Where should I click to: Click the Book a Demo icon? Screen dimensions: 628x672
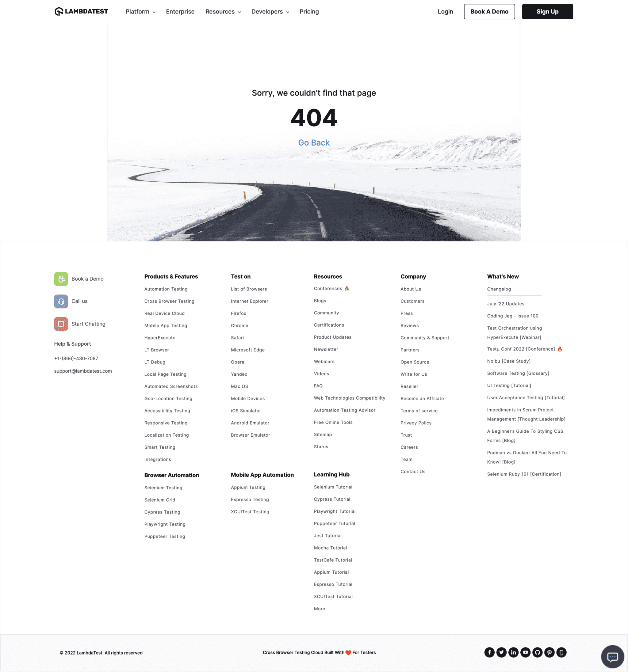click(x=61, y=279)
